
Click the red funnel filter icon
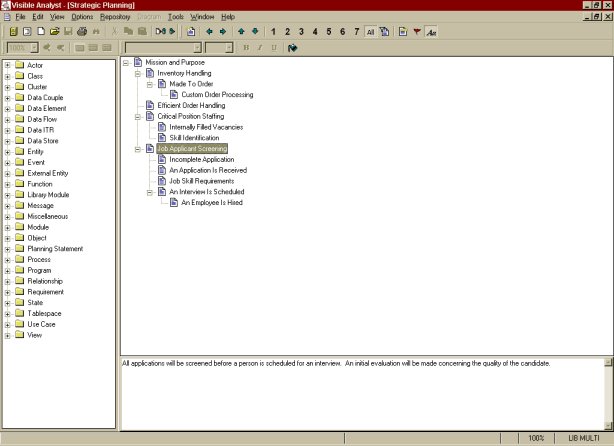(417, 32)
